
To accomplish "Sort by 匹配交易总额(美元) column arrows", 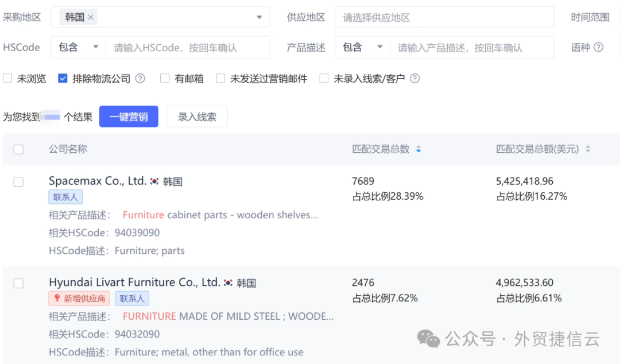I will 588,149.
